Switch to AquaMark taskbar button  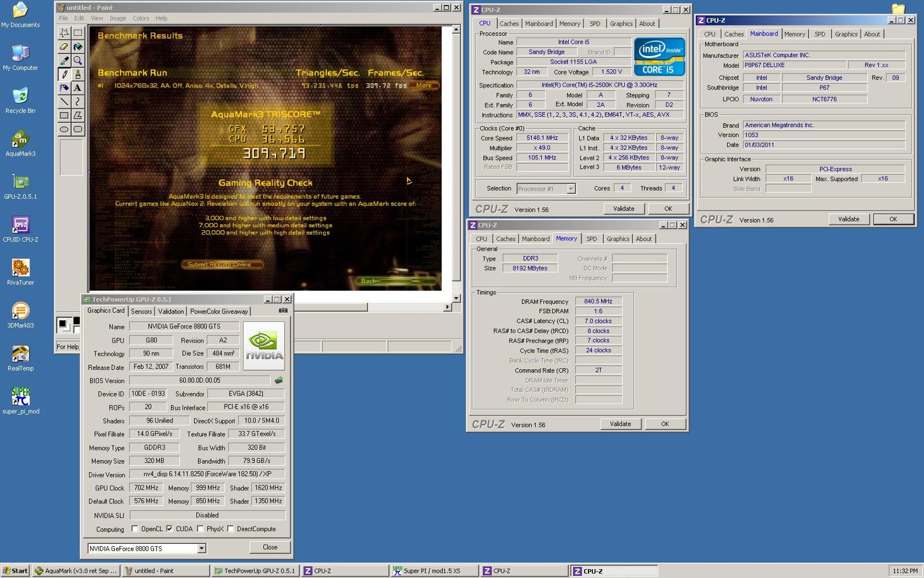76,570
